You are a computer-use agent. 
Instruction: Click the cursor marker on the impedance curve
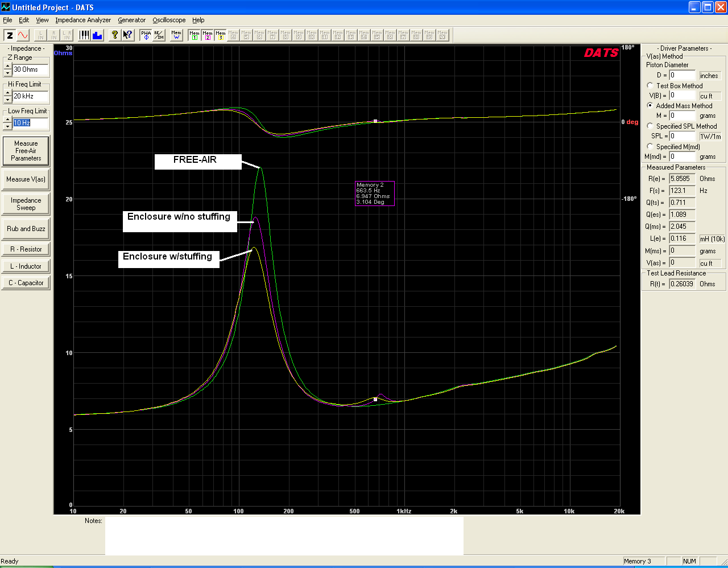[375, 400]
